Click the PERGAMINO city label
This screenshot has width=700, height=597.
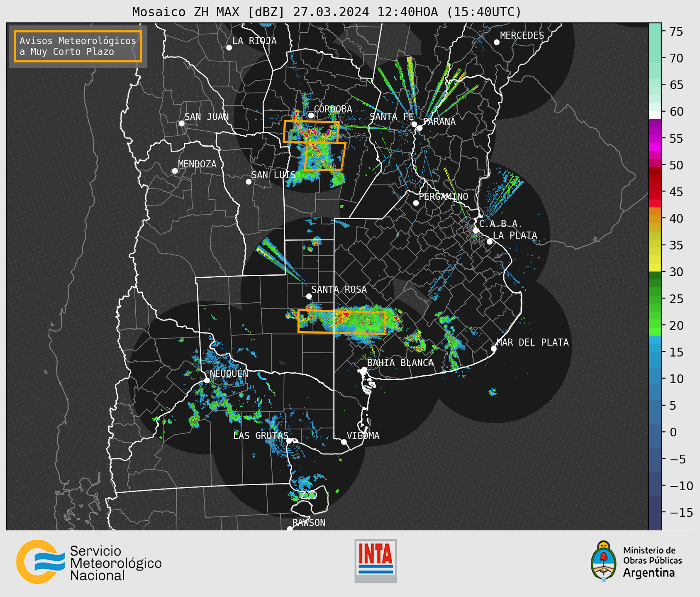pos(444,196)
